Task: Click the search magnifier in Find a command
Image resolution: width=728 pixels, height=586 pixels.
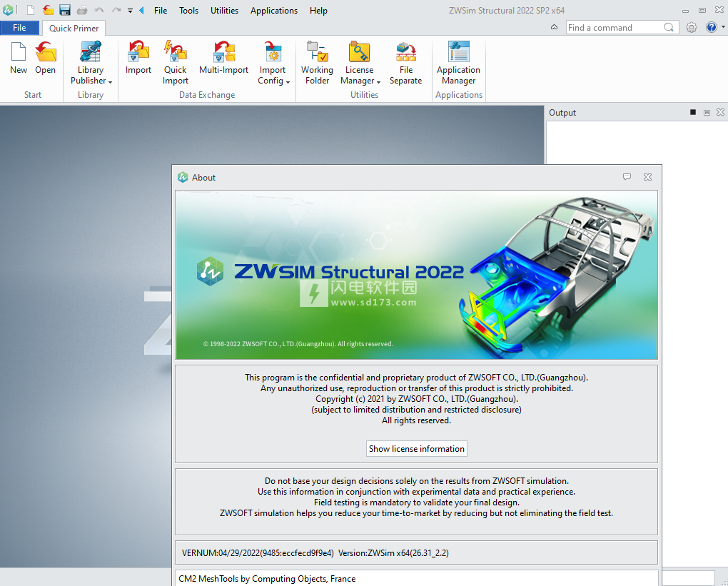Action: 669,27
